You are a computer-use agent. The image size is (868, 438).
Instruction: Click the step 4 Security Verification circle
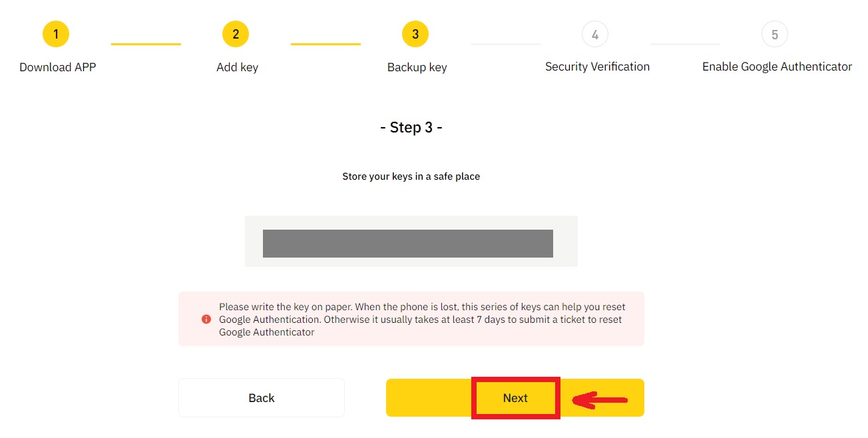click(x=594, y=33)
